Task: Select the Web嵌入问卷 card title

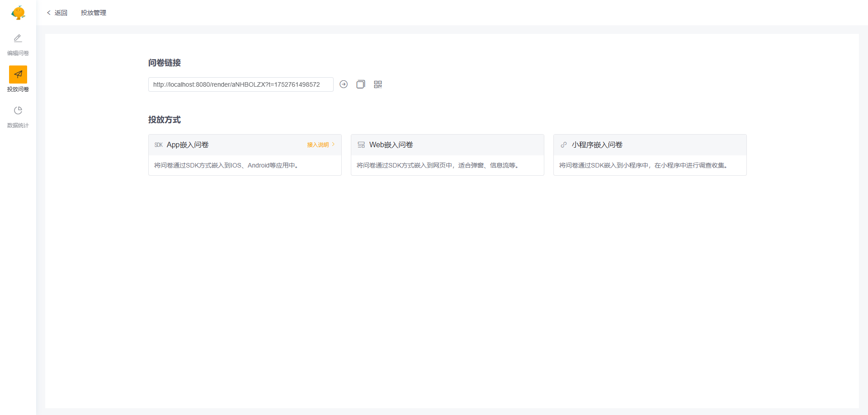Action: pos(391,145)
